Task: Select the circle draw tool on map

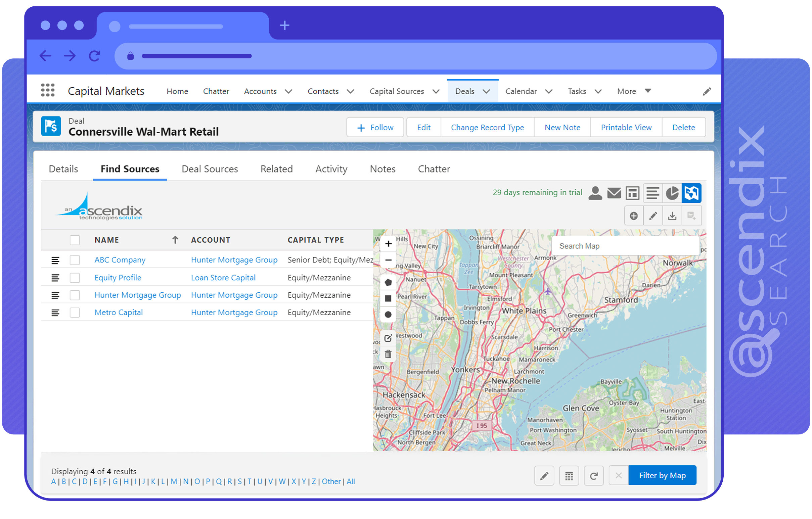Action: pyautogui.click(x=388, y=315)
